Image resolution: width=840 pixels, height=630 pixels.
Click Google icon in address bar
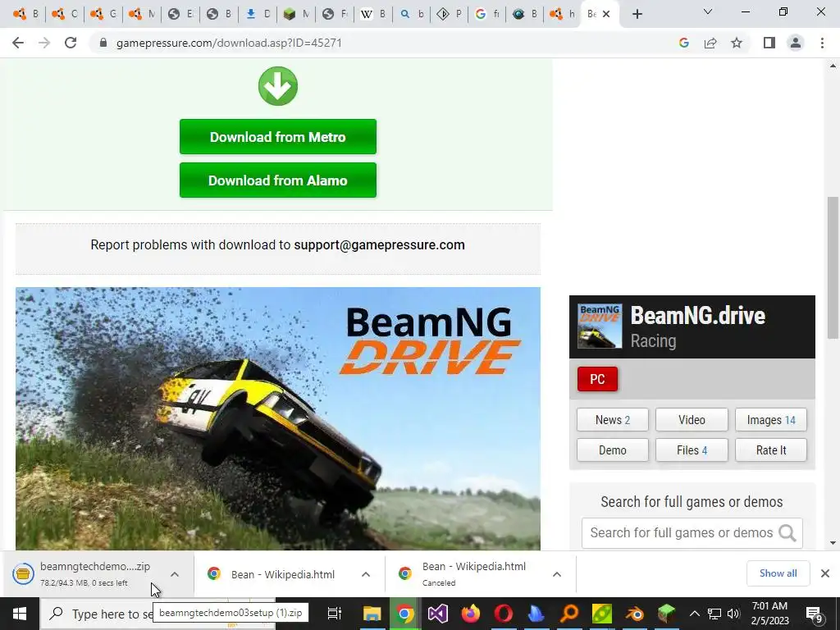pyautogui.click(x=684, y=43)
